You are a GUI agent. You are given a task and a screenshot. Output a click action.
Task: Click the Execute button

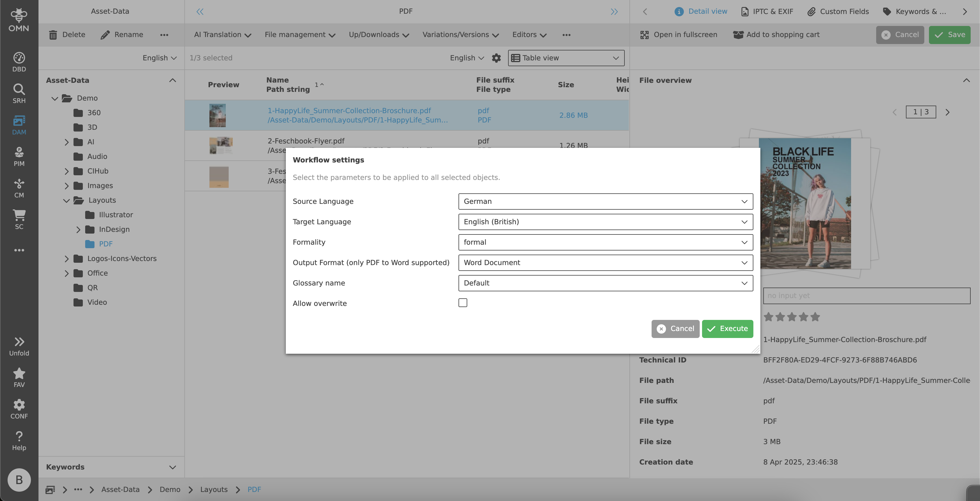[x=727, y=329]
